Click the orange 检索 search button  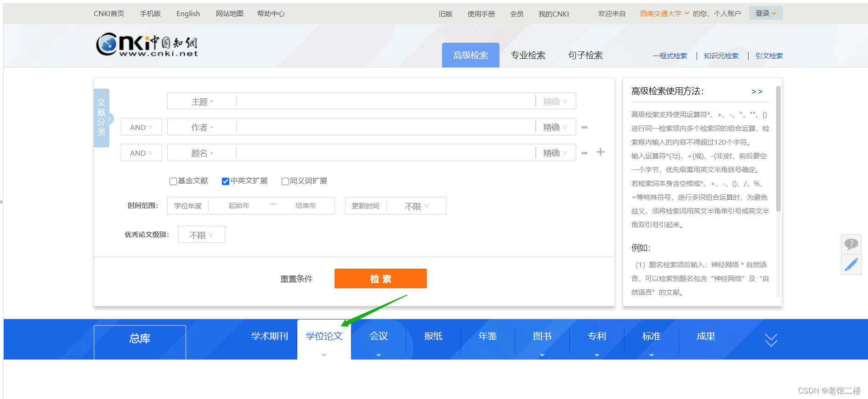[380, 279]
